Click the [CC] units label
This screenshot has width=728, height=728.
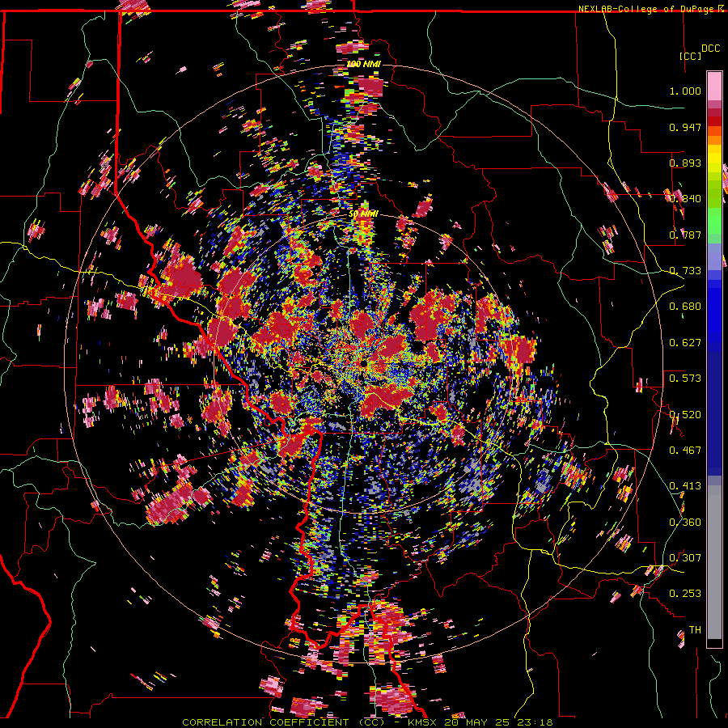690,56
